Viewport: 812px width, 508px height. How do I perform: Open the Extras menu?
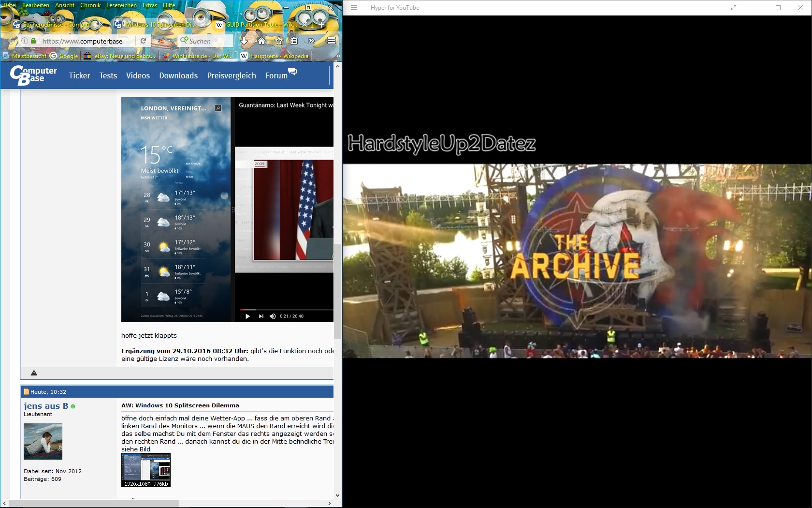coord(150,5)
